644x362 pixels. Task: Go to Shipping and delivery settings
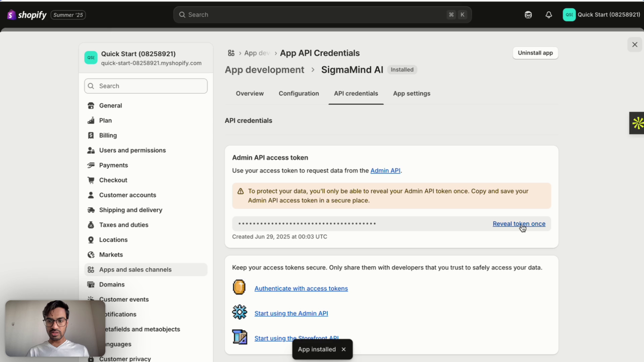(130, 210)
